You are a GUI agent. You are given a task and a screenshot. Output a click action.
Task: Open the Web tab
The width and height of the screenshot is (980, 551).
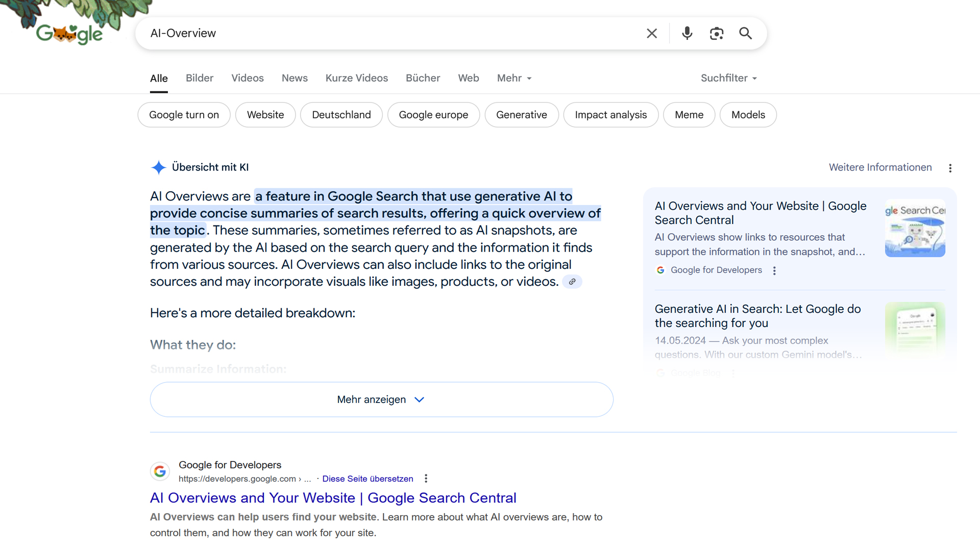(469, 78)
